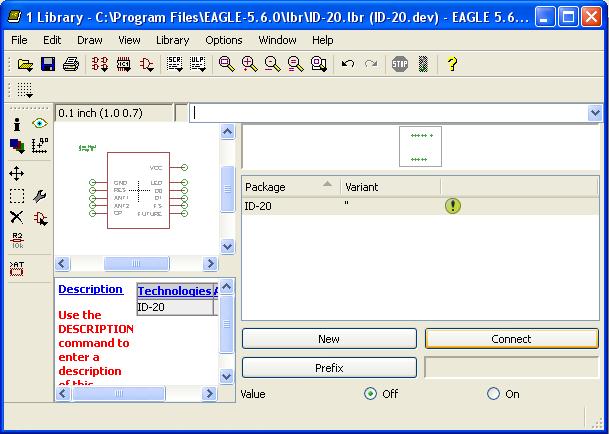Screen dimensions: 609x434
Task: Click the traffic light Go icon
Action: coord(423,64)
